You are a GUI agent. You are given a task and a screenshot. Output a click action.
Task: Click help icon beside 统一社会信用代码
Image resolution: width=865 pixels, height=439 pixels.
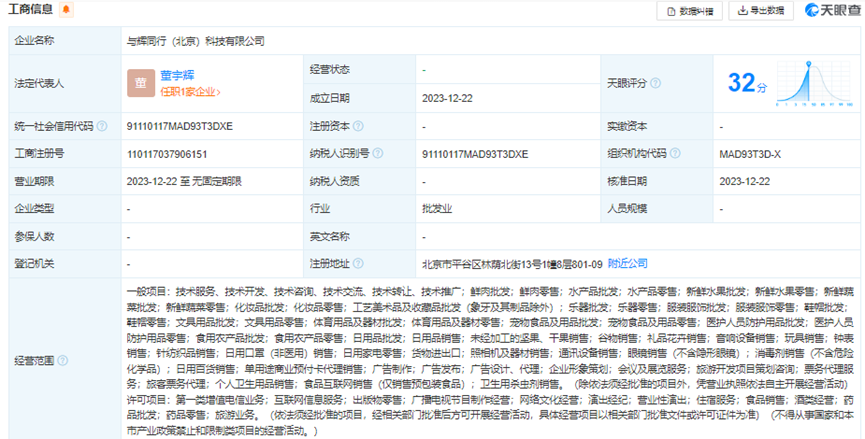point(102,126)
